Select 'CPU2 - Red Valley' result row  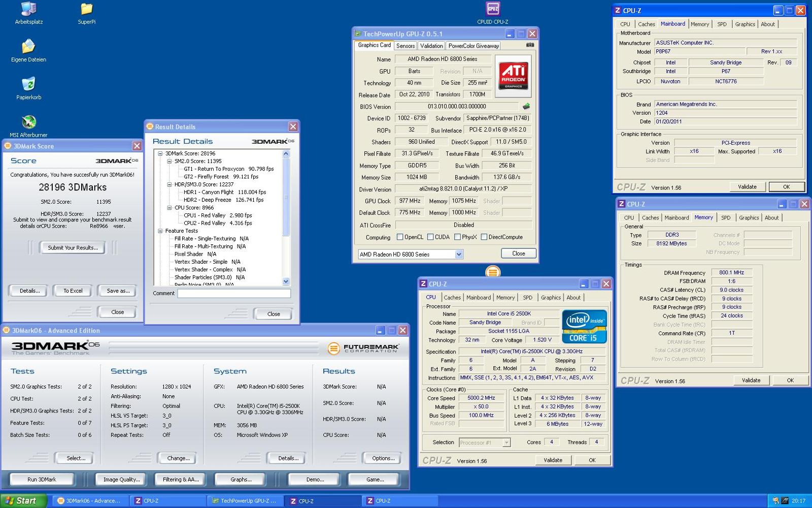(217, 223)
